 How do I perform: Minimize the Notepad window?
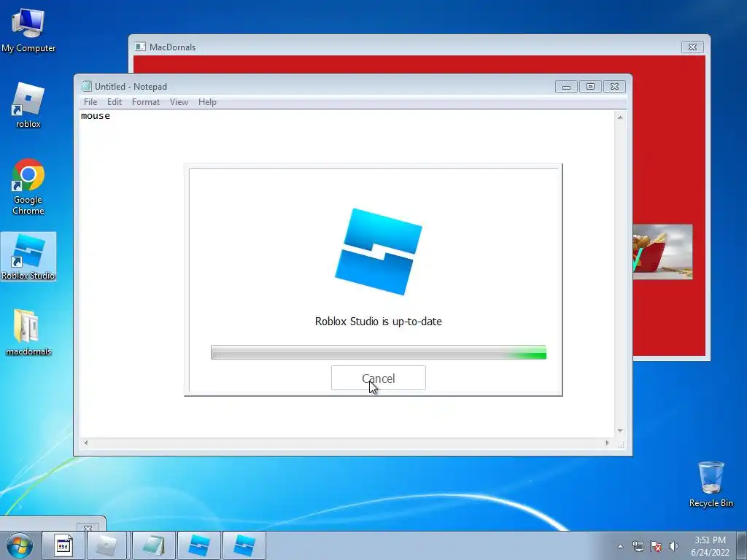566,87
